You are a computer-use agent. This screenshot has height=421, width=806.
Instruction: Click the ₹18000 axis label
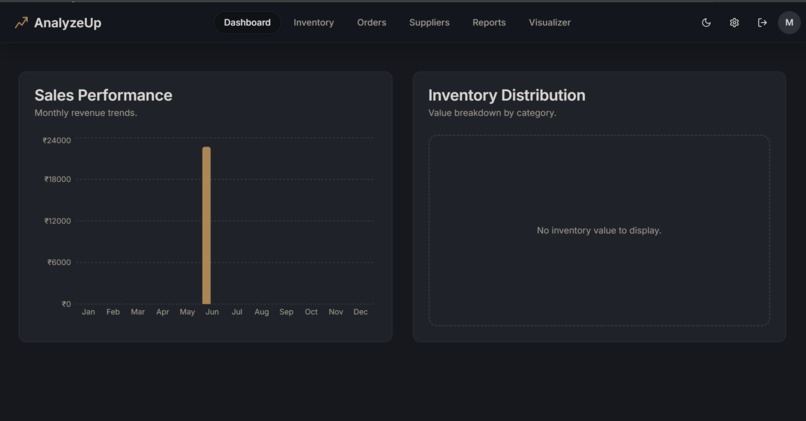58,179
